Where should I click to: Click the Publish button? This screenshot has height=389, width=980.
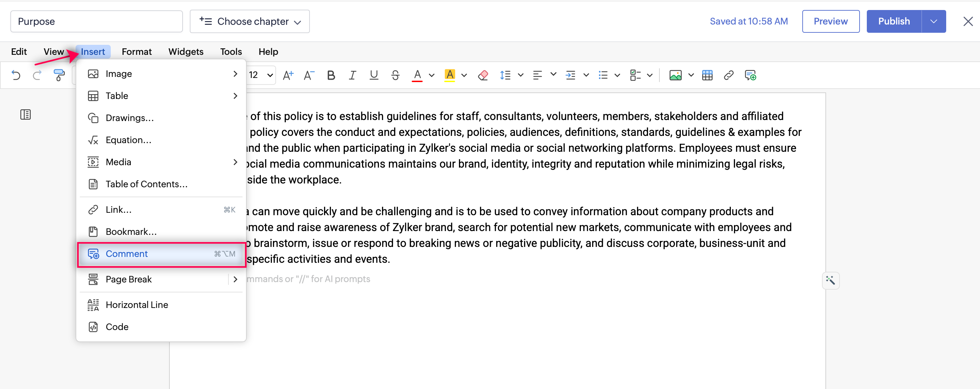(x=894, y=21)
